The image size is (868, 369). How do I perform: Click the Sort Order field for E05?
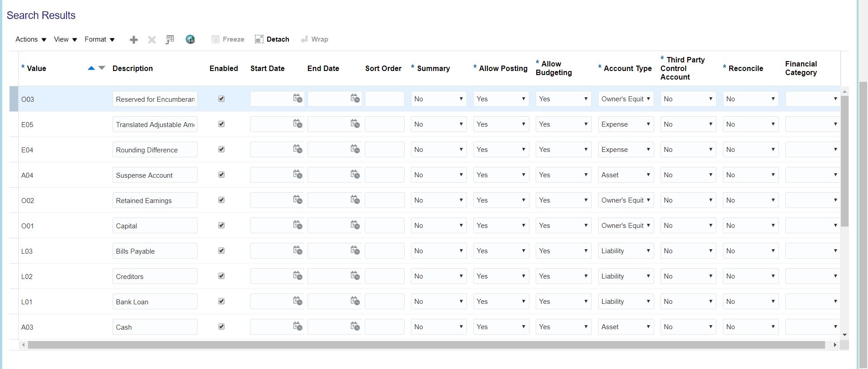click(384, 124)
